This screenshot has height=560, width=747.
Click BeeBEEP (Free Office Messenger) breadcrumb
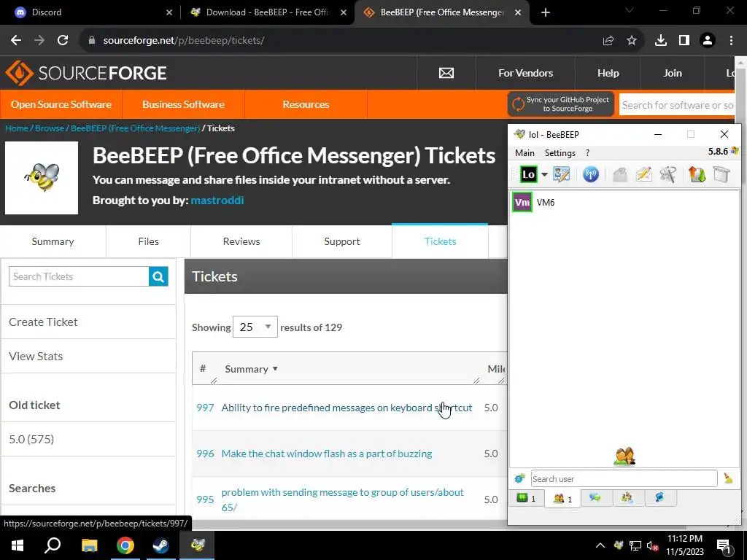click(135, 128)
